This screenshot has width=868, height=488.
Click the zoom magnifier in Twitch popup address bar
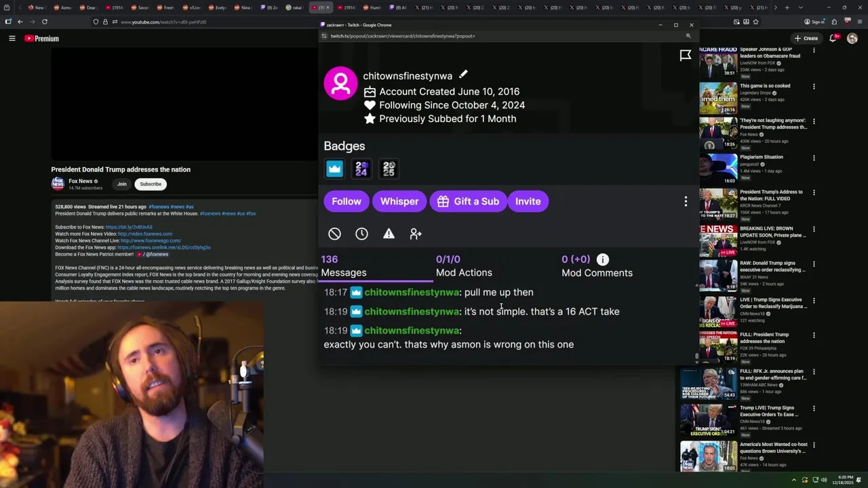coord(688,36)
